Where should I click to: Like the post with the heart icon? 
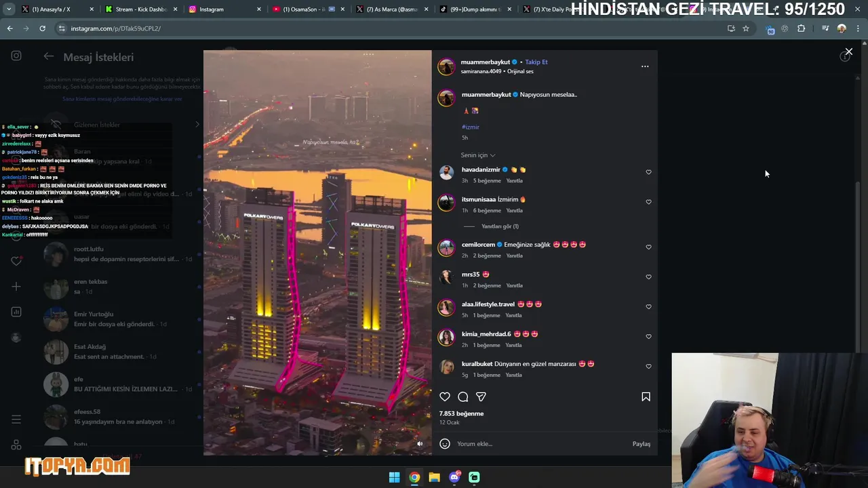point(445,396)
